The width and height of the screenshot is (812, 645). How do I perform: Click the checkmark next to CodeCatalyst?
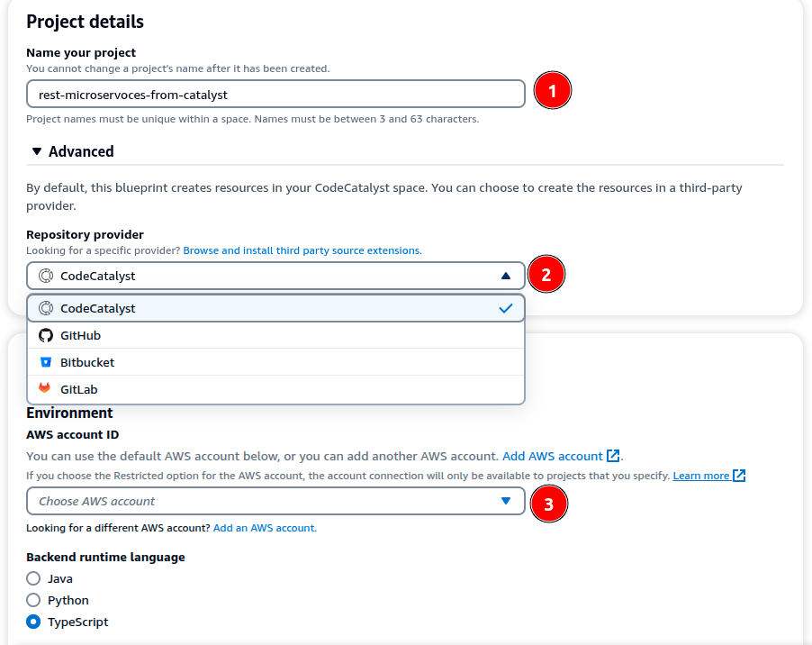pyautogui.click(x=505, y=307)
